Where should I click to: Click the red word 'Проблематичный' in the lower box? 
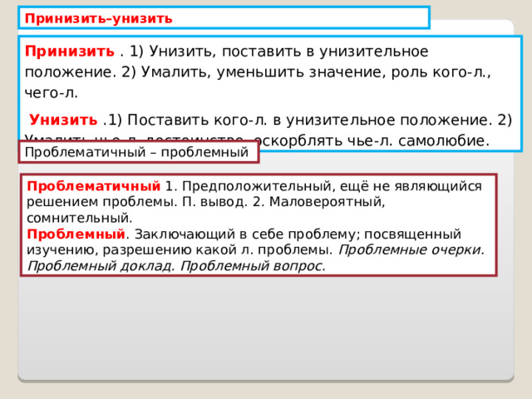pyautogui.click(x=94, y=186)
